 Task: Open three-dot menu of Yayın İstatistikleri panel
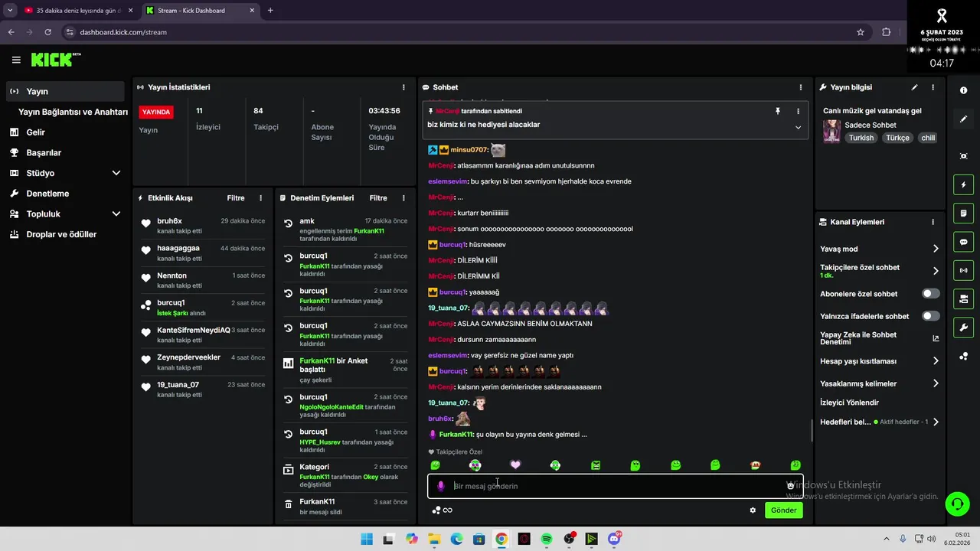click(403, 87)
